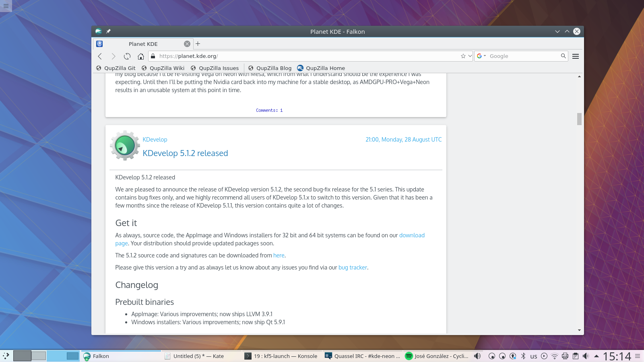
Task: Open the bug tracker link
Action: point(353,267)
